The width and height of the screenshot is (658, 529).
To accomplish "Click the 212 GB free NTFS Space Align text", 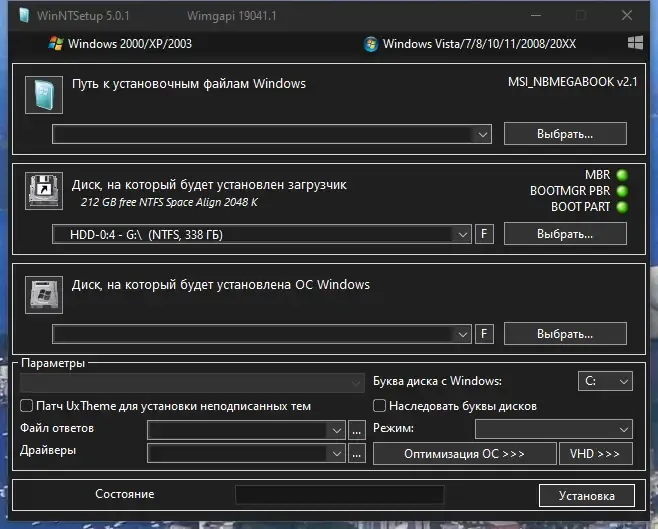I will coord(169,202).
